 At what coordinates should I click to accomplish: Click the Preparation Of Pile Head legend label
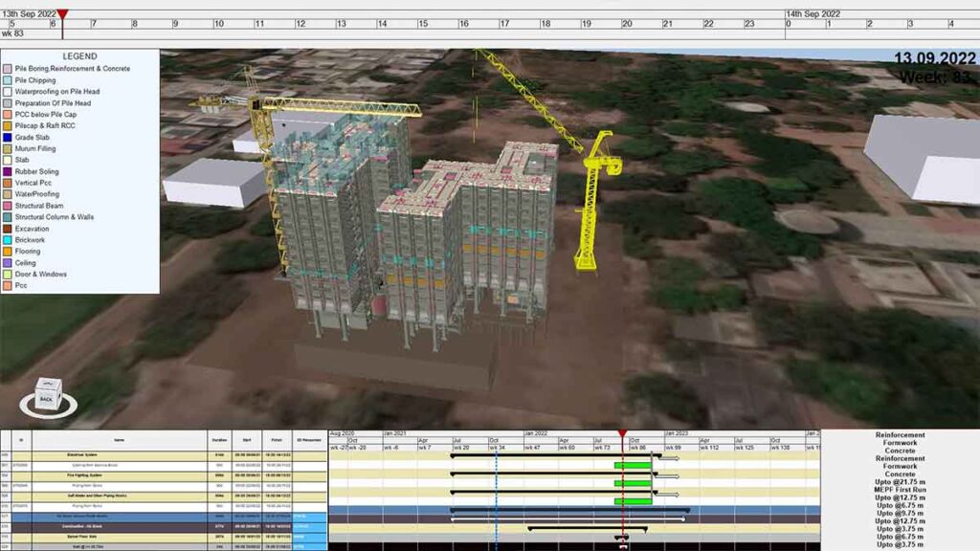53,103
